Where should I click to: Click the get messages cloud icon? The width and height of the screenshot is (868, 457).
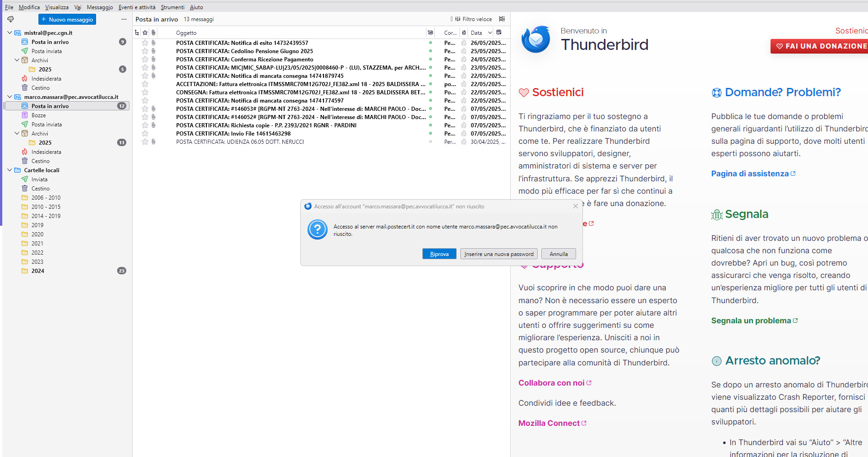click(x=11, y=19)
